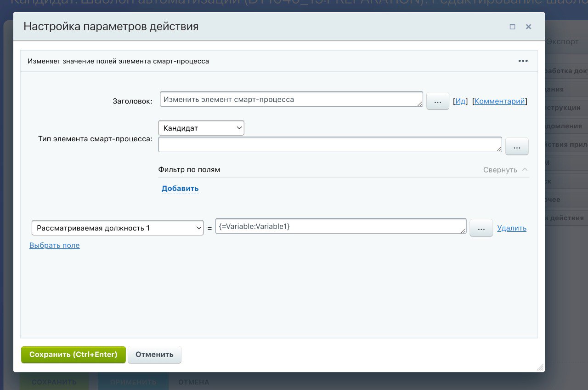Click the dialog's bottom-right resize grip

click(540, 367)
